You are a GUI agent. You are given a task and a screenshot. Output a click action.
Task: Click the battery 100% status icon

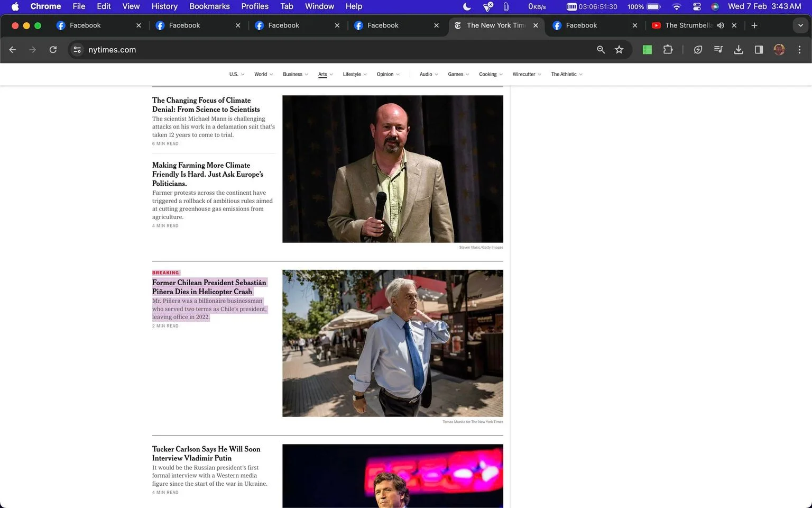point(644,6)
